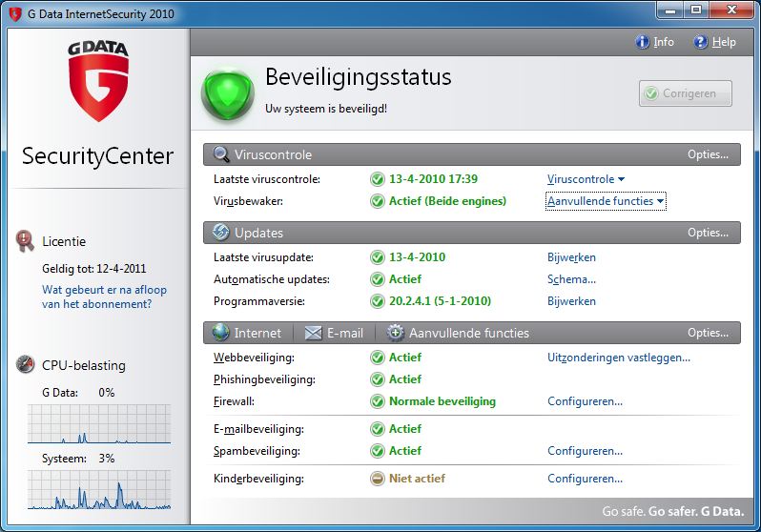Click the Internet globe icon

[221, 333]
